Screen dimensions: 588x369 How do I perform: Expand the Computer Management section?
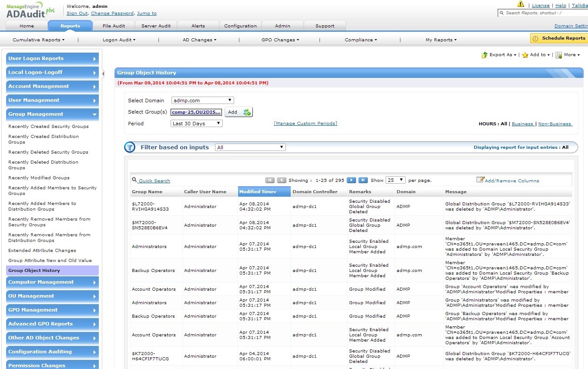(52, 282)
